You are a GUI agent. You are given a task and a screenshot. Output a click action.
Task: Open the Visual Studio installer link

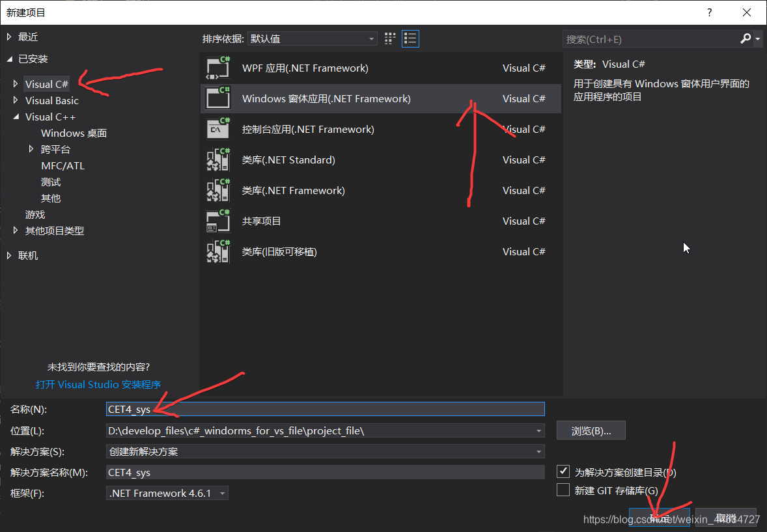pos(98,385)
